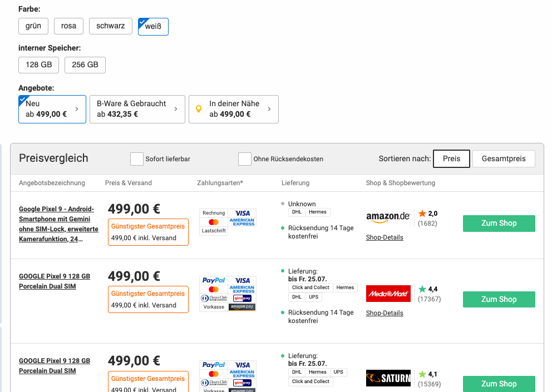Sort offers by Gesamtpreis
Viewport: 552px width, 392px height.
504,158
